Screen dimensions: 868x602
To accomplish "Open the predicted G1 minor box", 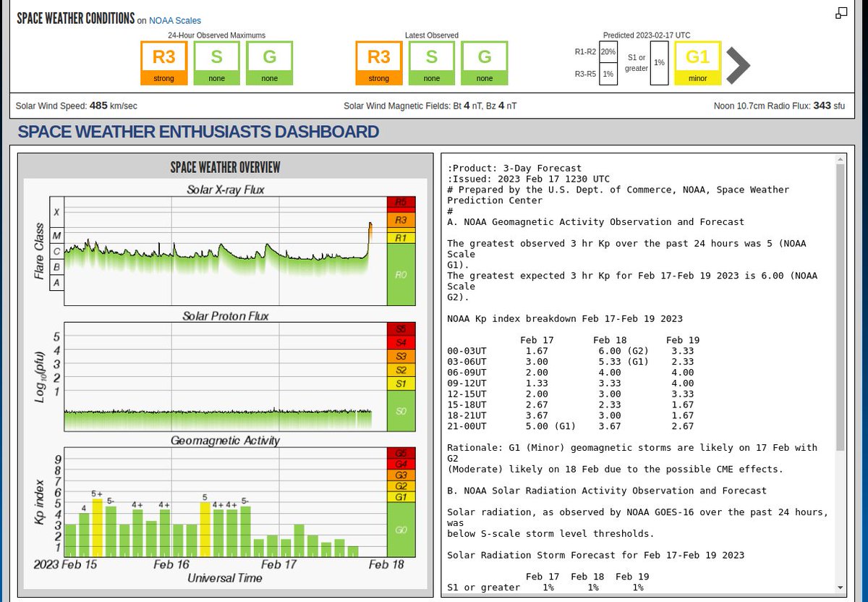I will (x=698, y=63).
